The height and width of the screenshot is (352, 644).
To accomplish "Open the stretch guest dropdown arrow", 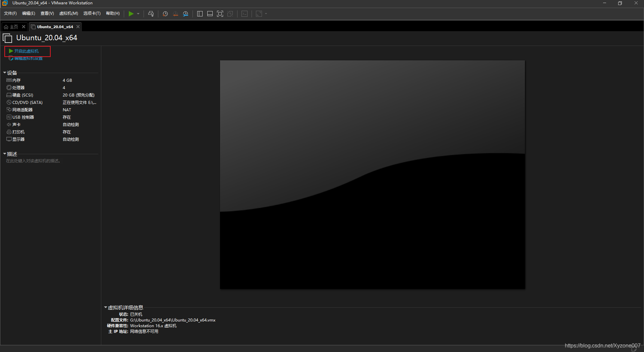I will tap(266, 14).
